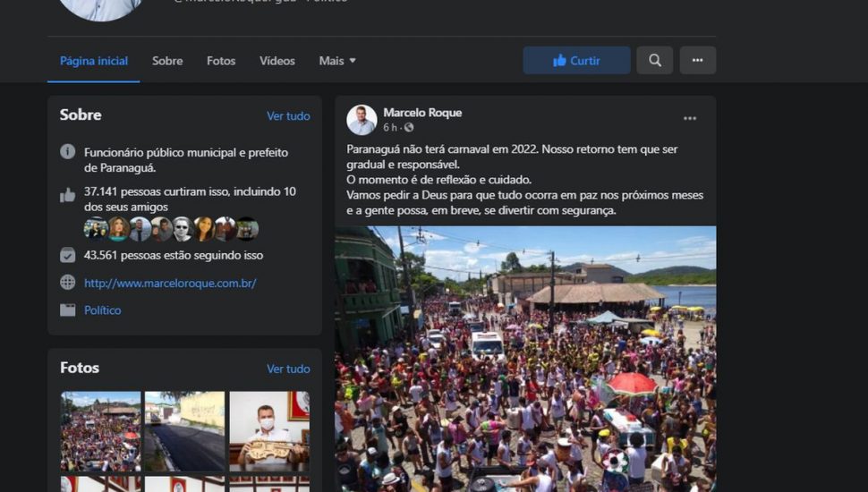Click the search magnifier icon button
The image size is (868, 492).
click(x=654, y=61)
